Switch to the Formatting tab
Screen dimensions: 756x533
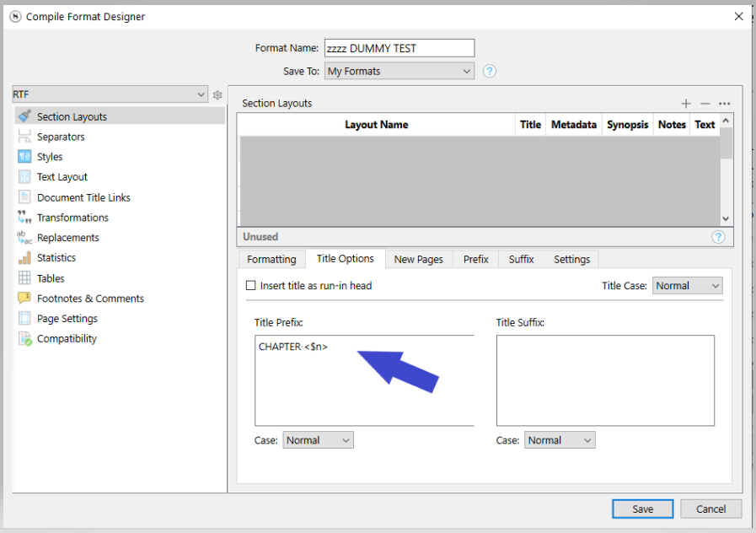(x=271, y=259)
